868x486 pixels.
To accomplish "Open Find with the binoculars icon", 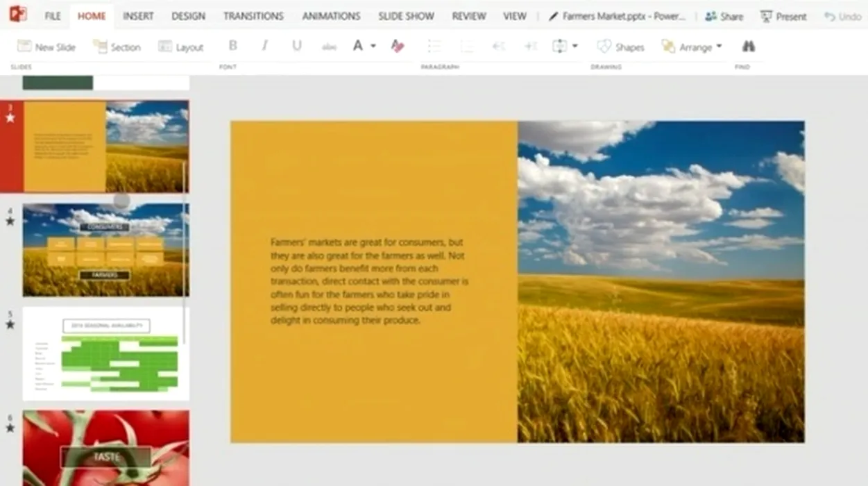I will click(748, 47).
